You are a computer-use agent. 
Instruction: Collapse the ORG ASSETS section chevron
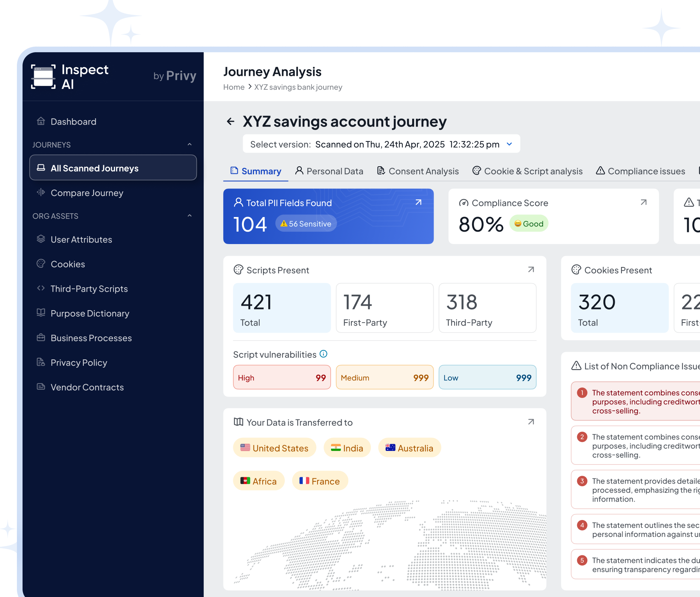coord(190,216)
